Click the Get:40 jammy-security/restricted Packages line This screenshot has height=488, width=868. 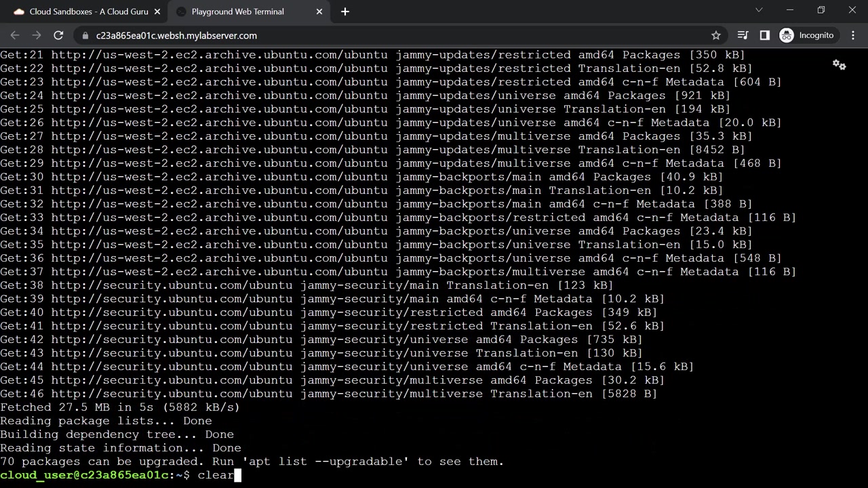329,312
